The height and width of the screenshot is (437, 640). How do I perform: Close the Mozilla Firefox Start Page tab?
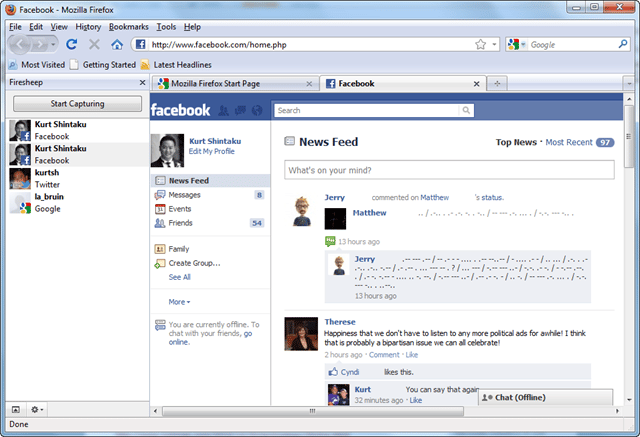[x=309, y=84]
